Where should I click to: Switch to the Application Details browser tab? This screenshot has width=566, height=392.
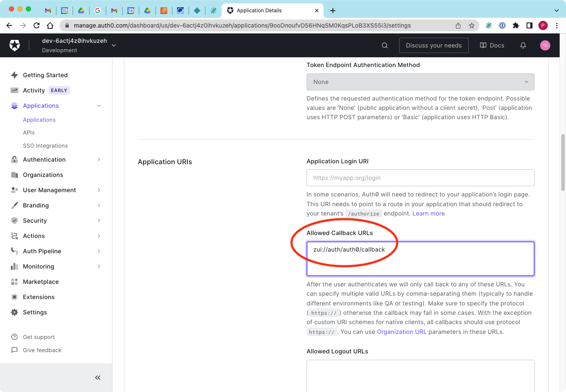point(273,10)
